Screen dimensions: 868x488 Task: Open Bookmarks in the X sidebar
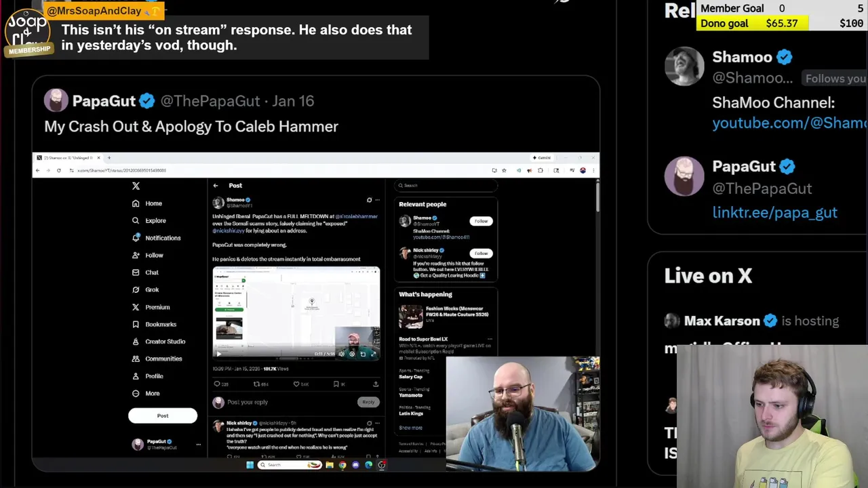tap(154, 324)
